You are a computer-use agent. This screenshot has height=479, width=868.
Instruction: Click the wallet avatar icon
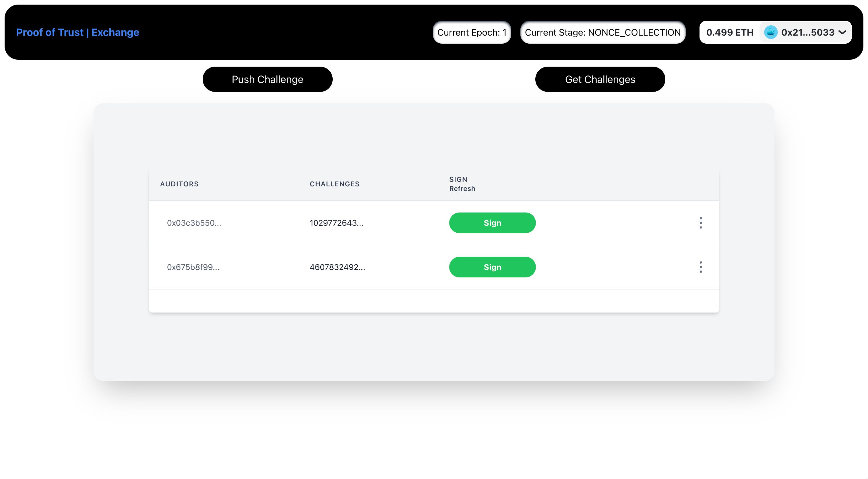tap(770, 32)
